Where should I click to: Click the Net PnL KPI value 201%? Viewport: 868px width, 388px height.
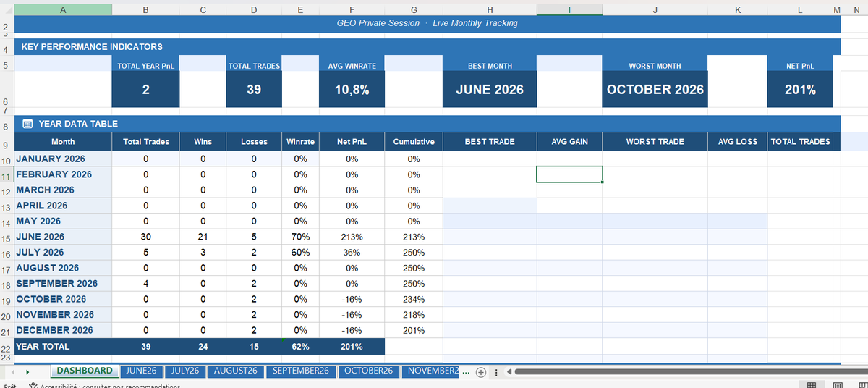tap(800, 90)
